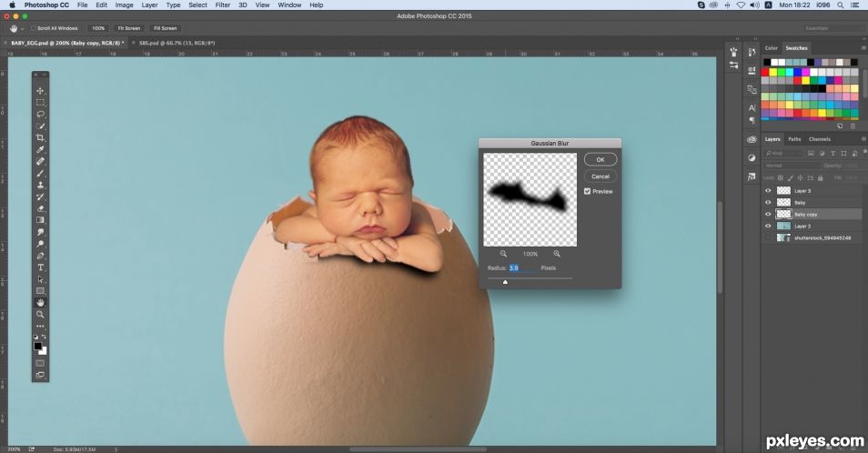The height and width of the screenshot is (453, 868).
Task: Enable Scroll All Windows checkbox
Action: pyautogui.click(x=34, y=28)
